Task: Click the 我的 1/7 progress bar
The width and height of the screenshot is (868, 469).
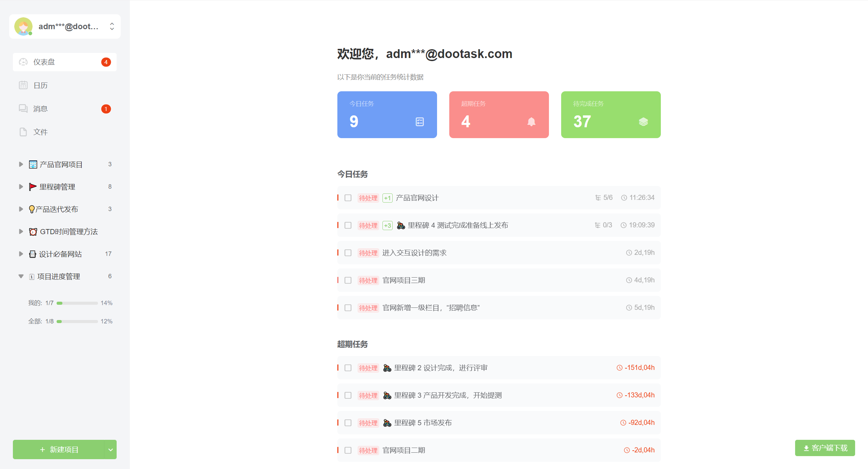Action: click(x=77, y=303)
